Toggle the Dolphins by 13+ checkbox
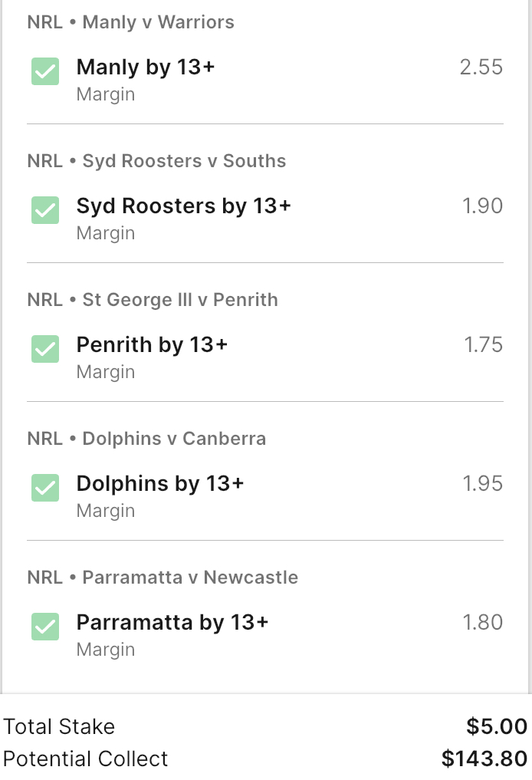Image resolution: width=532 pixels, height=780 pixels. [x=45, y=489]
